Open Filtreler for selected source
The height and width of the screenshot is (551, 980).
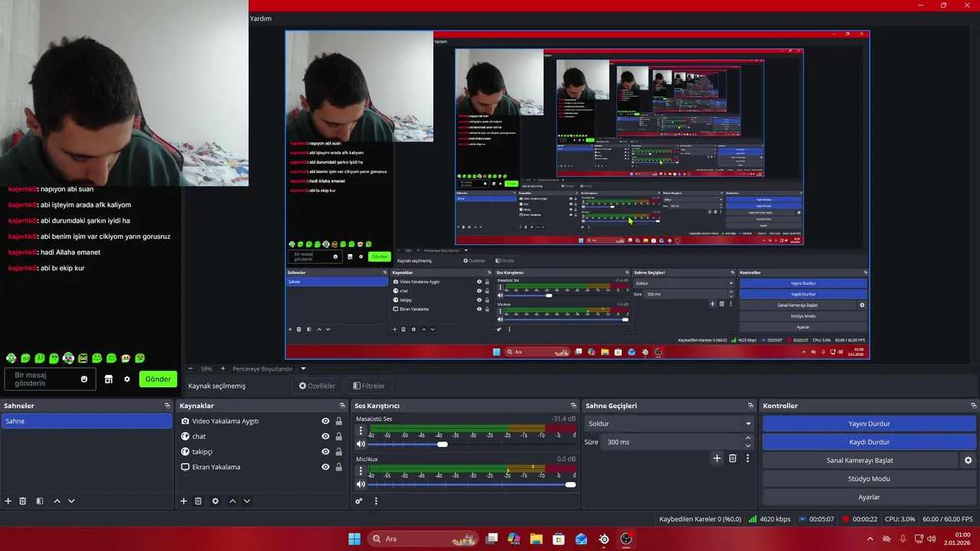coord(369,386)
